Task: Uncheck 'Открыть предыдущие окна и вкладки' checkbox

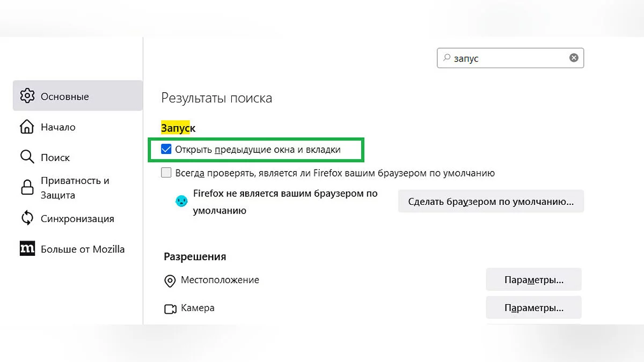Action: coord(166,150)
